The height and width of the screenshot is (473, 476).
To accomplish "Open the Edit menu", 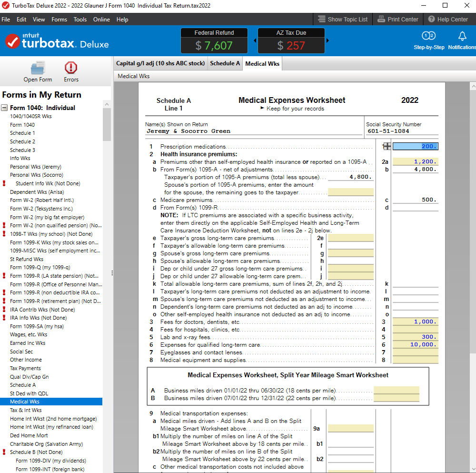I will click(21, 20).
